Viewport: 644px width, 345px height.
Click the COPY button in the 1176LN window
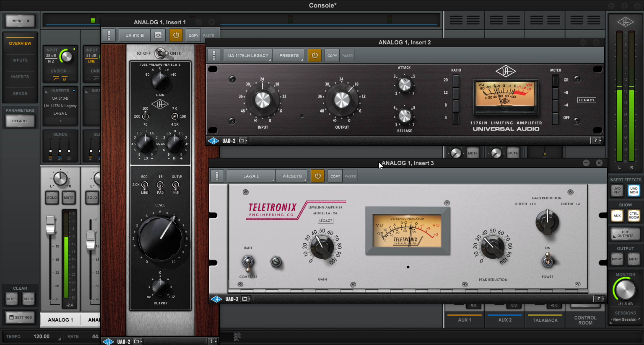[x=332, y=55]
